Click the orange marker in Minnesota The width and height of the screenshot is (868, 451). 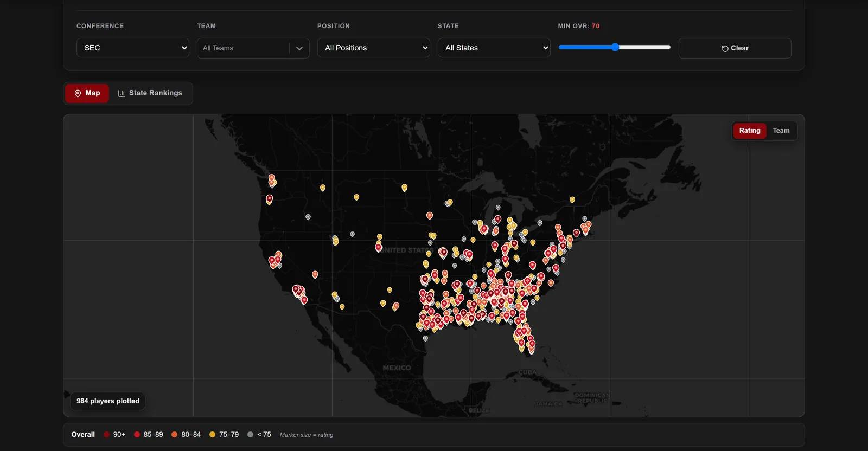pos(430,215)
